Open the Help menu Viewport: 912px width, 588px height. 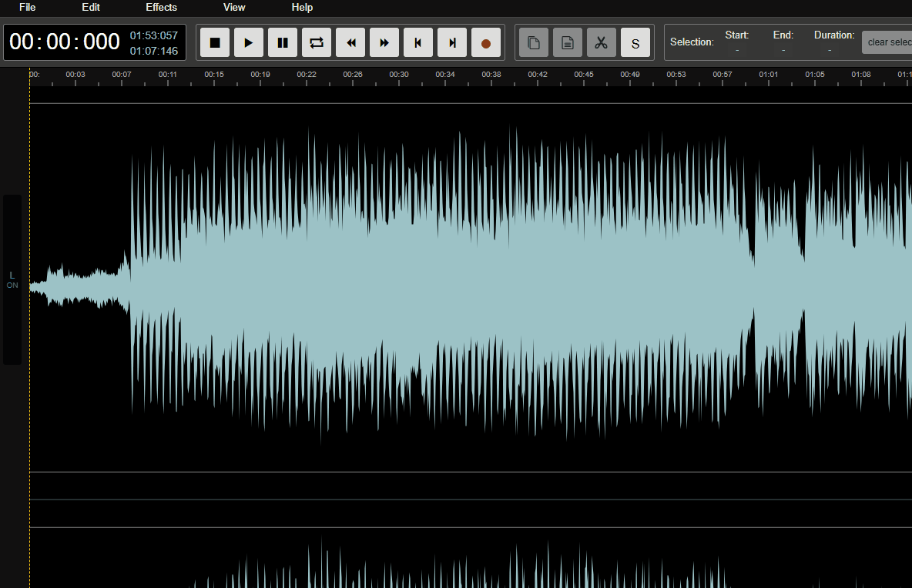pos(302,8)
